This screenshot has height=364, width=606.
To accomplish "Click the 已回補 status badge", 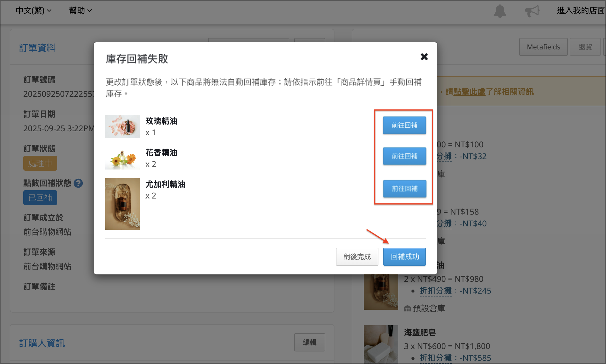I will (40, 198).
